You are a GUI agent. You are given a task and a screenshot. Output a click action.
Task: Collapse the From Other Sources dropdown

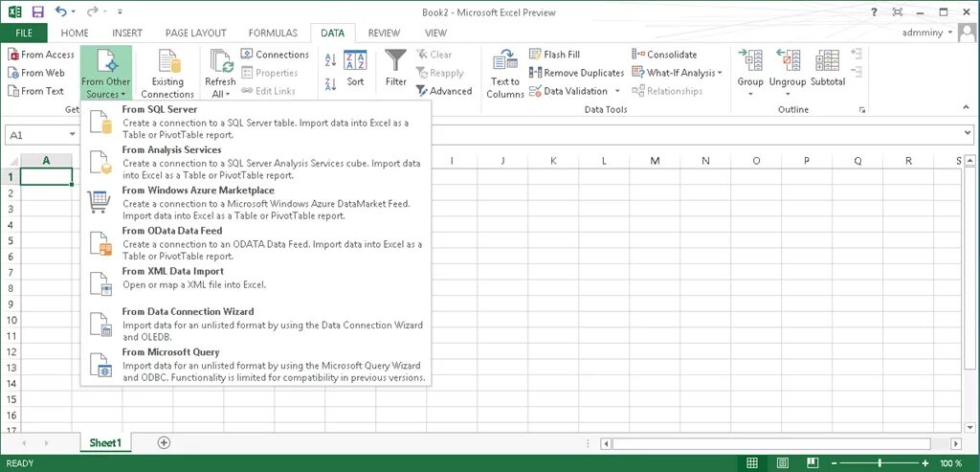[x=106, y=73]
